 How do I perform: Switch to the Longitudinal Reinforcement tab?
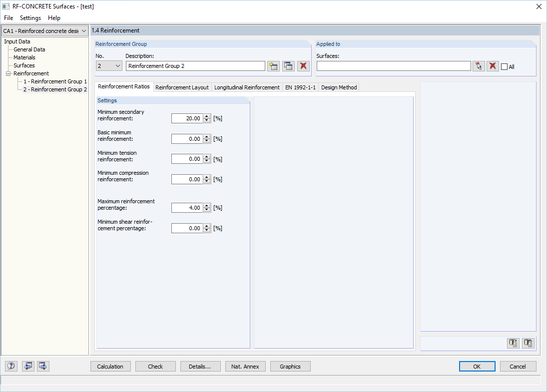click(x=247, y=87)
